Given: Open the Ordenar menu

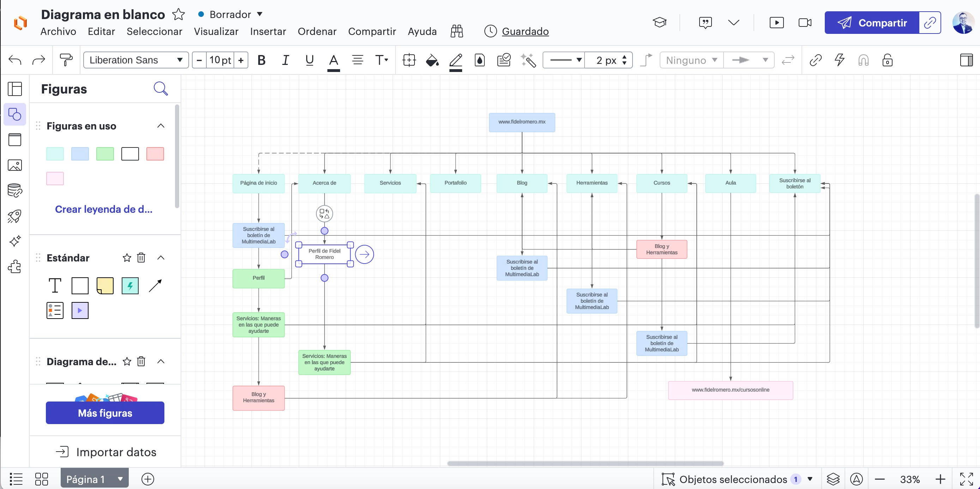Looking at the screenshot, I should pos(317,31).
